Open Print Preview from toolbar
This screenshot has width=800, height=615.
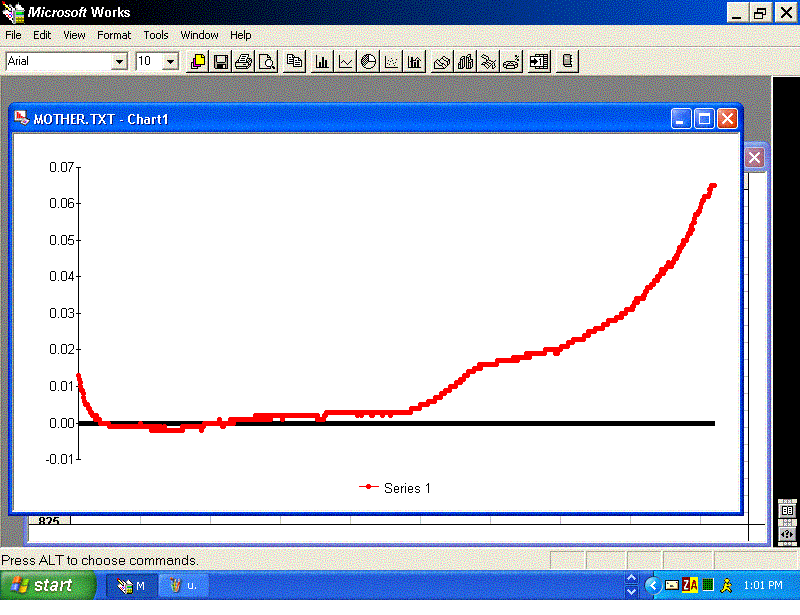267,62
